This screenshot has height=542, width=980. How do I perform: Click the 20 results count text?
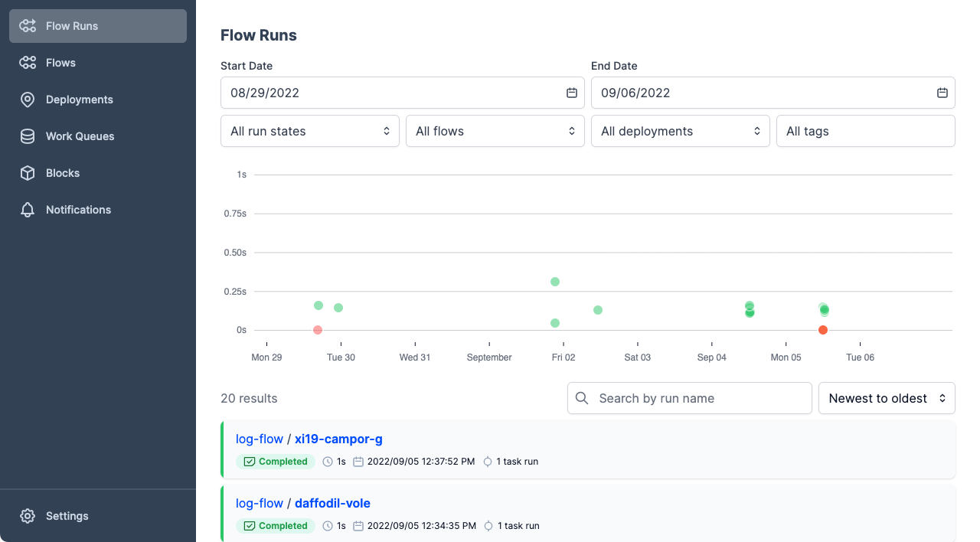249,398
